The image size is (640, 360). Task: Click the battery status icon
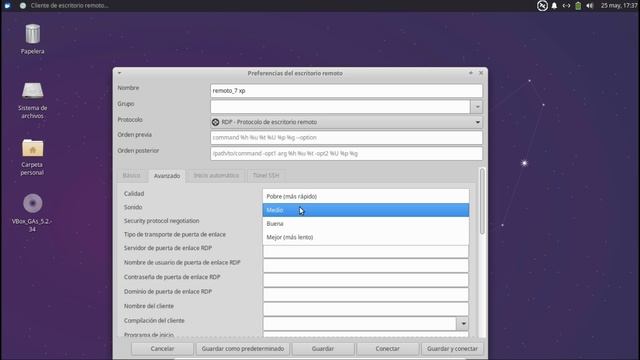[x=578, y=6]
